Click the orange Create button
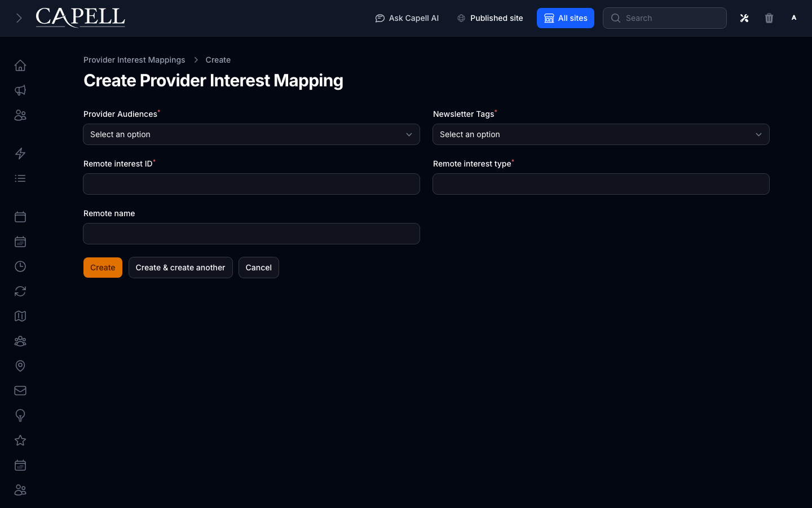 (x=103, y=268)
